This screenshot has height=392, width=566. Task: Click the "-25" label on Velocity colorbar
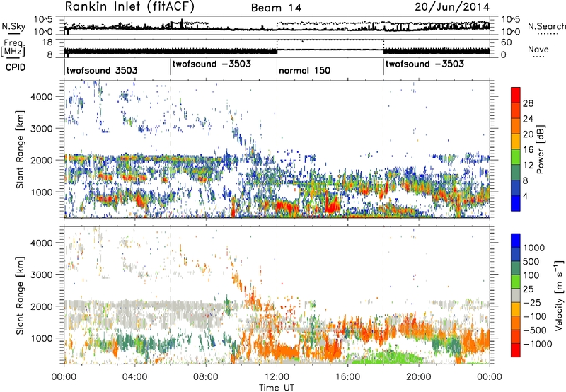531,302
